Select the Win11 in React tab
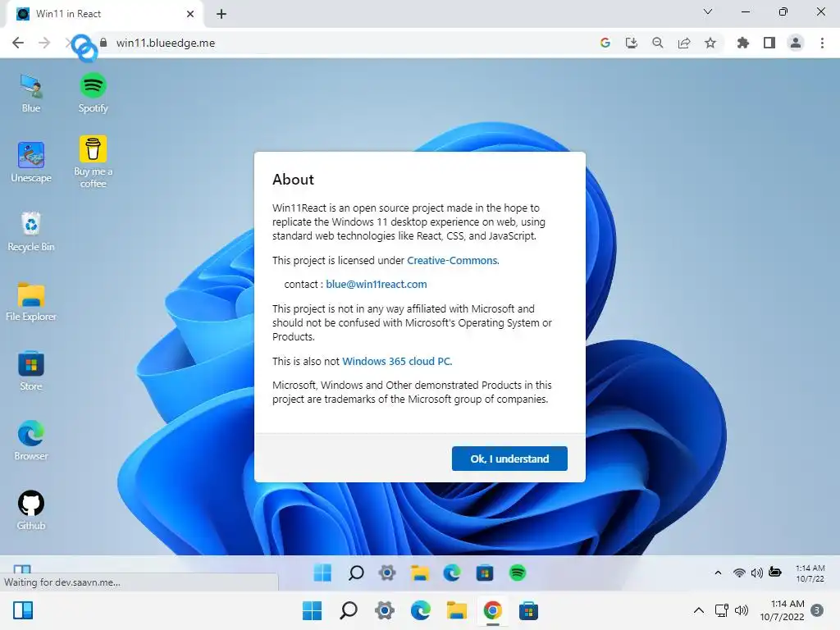 [x=104, y=14]
